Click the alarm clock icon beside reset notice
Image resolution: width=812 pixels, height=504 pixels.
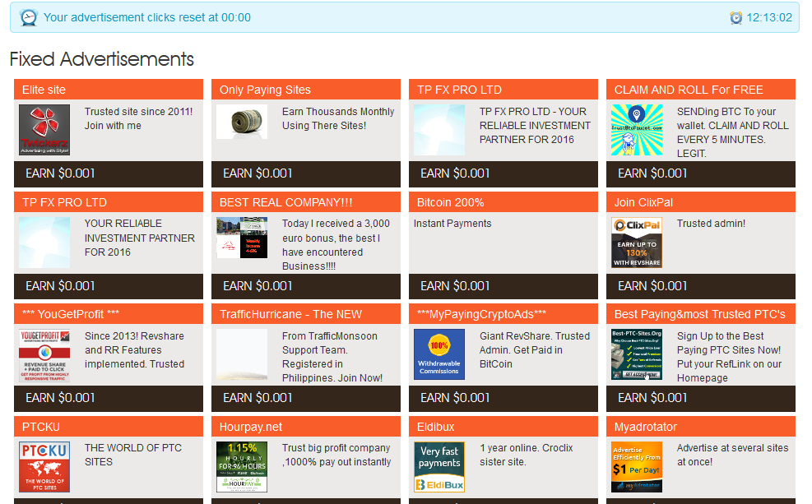click(29, 17)
